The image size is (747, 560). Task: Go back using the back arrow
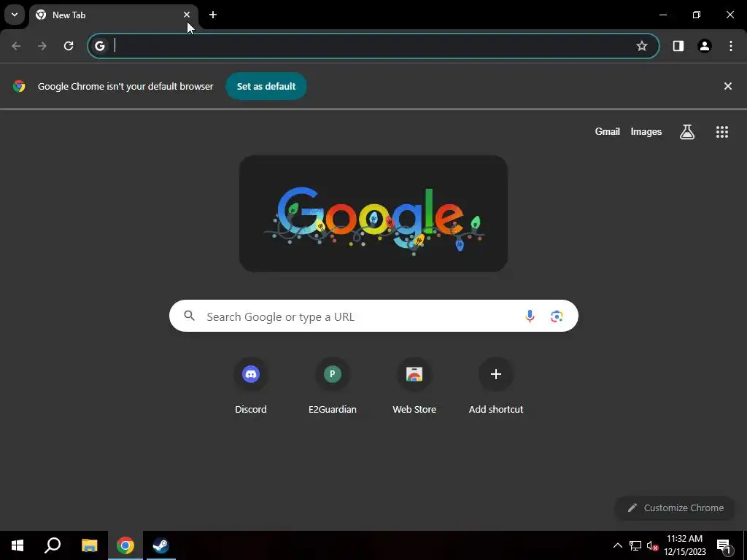coord(16,46)
